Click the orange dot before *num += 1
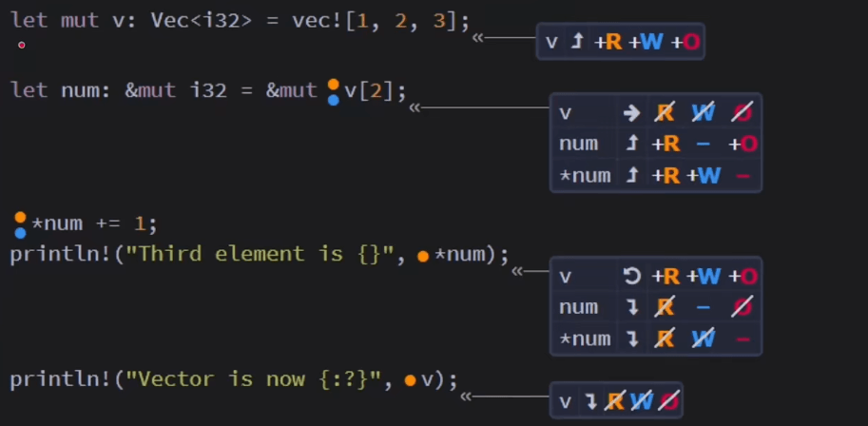The height and width of the screenshot is (426, 868). pyautogui.click(x=21, y=217)
